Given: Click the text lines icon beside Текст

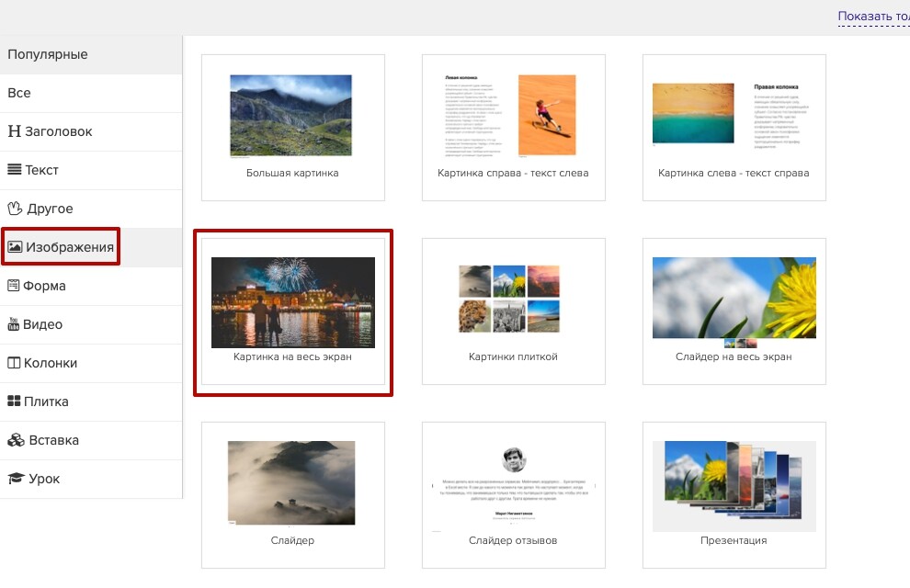Looking at the screenshot, I should (14, 170).
